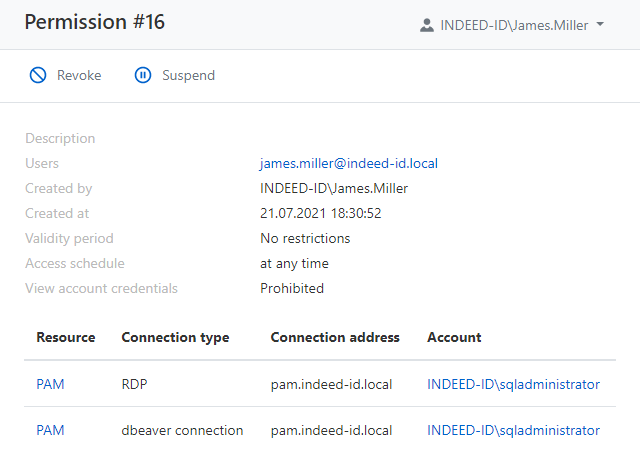Click pam.indeed-id.local address in the RDP row
This screenshot has height=471, width=640.
point(331,384)
